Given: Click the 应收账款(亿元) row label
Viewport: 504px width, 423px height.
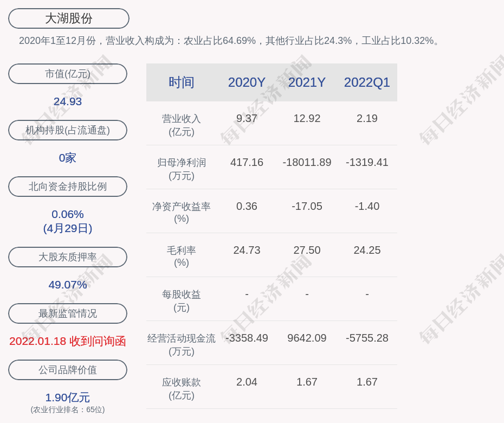Looking at the screenshot, I should click(182, 389).
